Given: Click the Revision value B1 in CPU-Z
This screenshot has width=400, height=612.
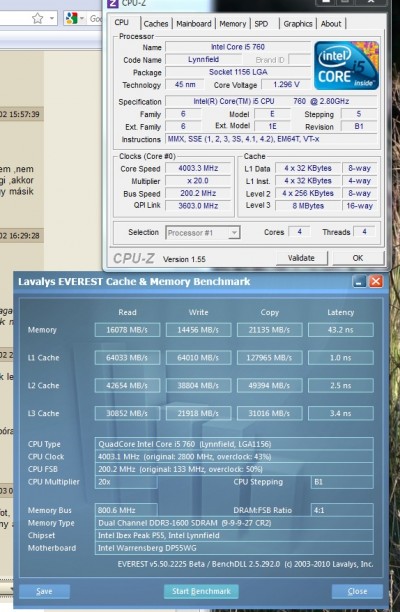Looking at the screenshot, I should 359,126.
